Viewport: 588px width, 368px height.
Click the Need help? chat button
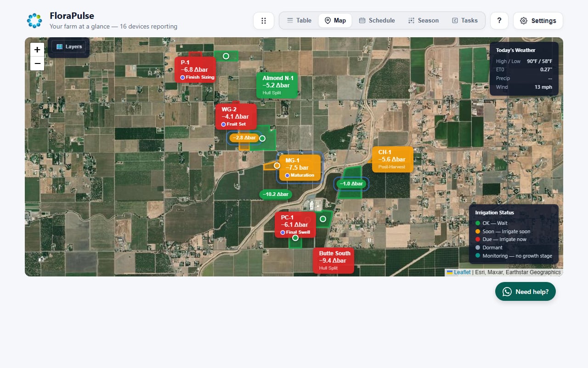pos(526,292)
